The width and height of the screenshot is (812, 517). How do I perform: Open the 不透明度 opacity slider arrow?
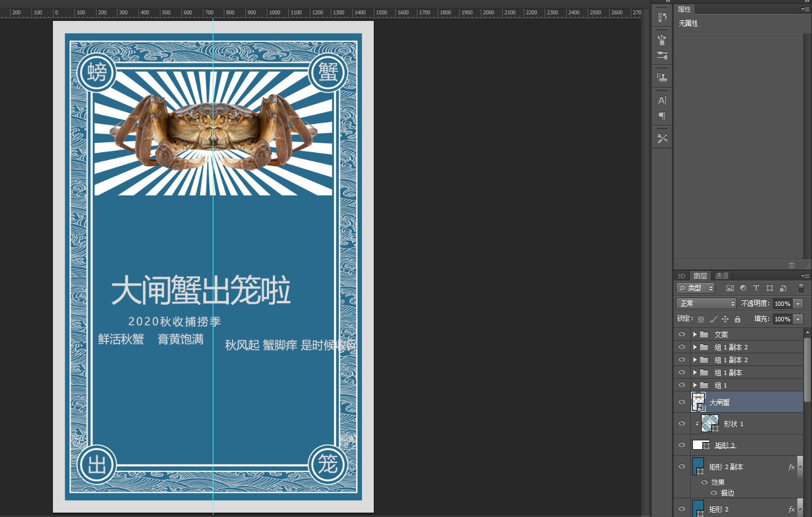pos(798,304)
